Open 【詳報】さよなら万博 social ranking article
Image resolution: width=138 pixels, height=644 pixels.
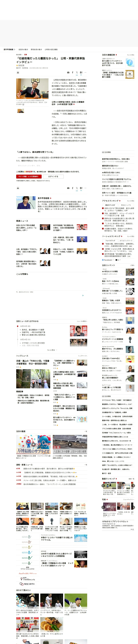pyautogui.click(x=119, y=250)
